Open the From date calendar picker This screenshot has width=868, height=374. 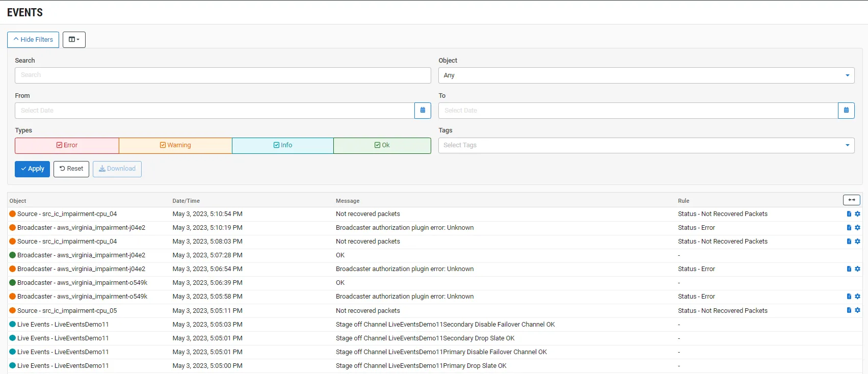[423, 111]
